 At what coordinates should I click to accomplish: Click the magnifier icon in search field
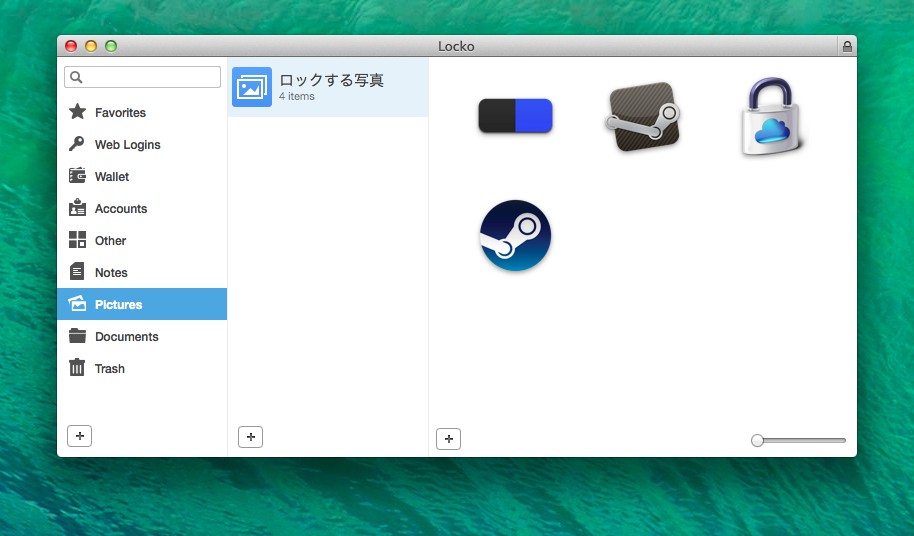point(76,77)
